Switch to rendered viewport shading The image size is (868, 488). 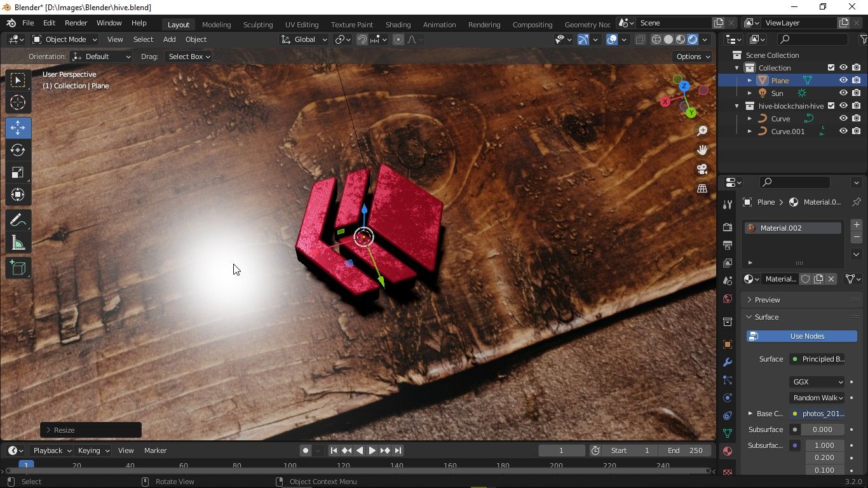pos(693,39)
